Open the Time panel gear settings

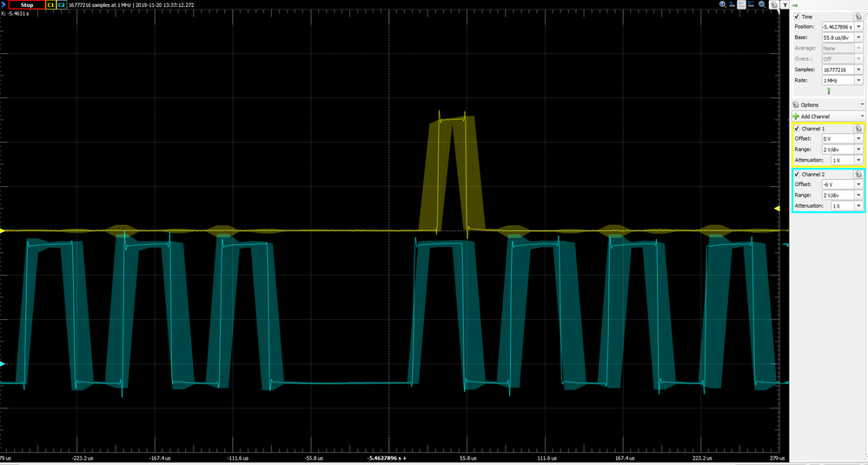(858, 17)
